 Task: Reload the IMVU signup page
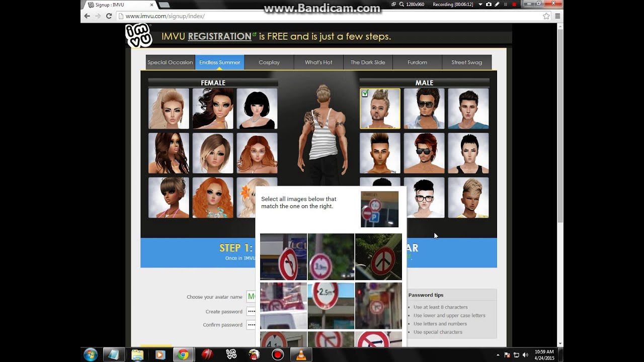tap(109, 16)
